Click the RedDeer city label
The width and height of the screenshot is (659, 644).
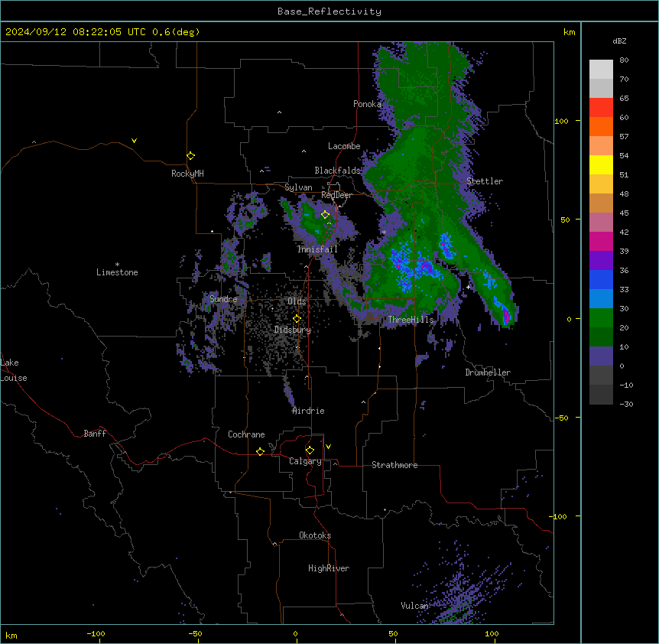pyautogui.click(x=336, y=195)
